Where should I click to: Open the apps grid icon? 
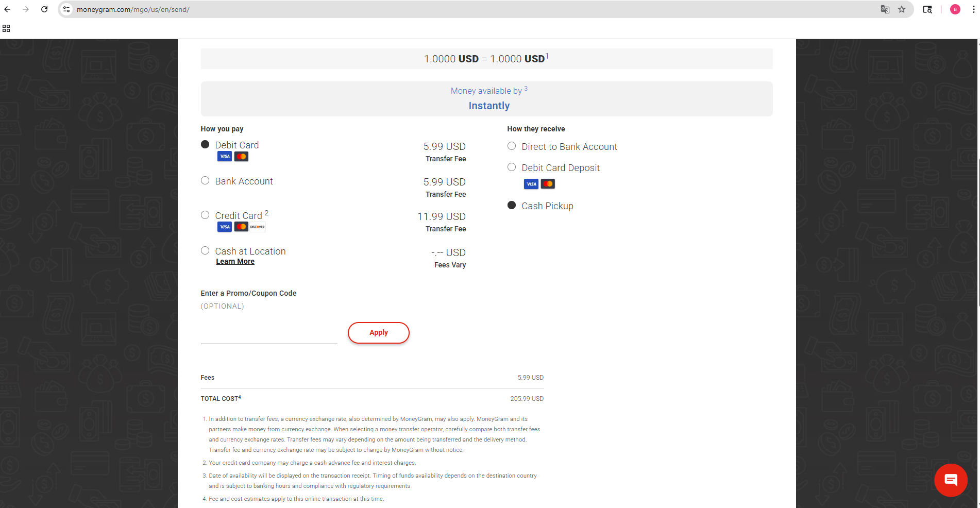pyautogui.click(x=6, y=28)
